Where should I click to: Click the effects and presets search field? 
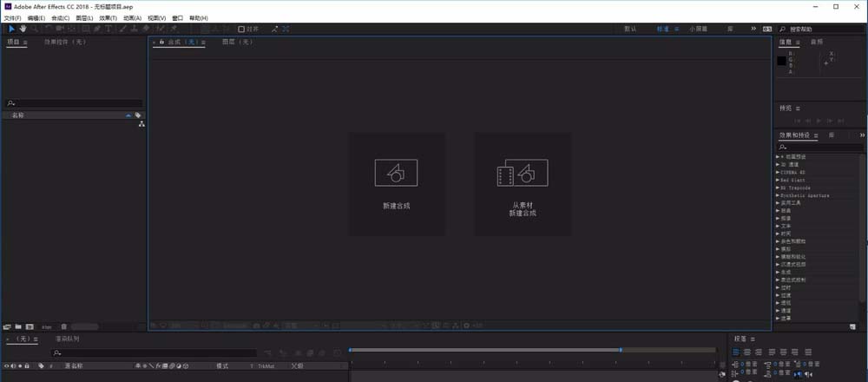pyautogui.click(x=820, y=148)
